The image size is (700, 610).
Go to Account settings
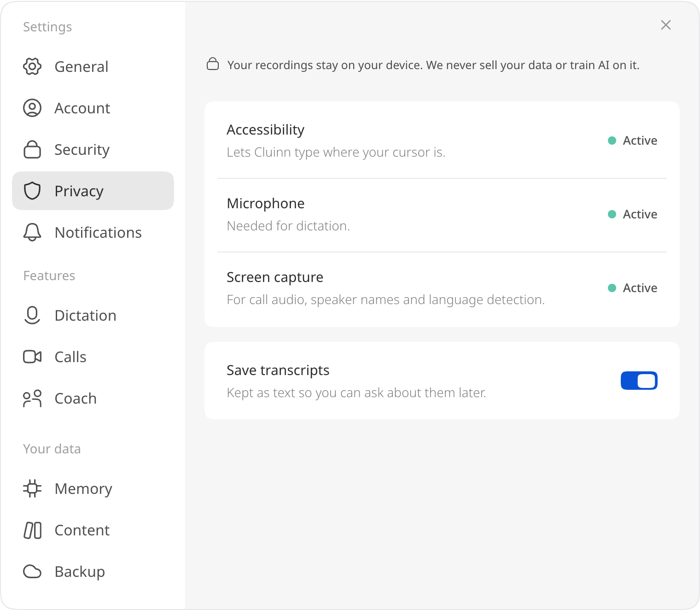(x=93, y=108)
